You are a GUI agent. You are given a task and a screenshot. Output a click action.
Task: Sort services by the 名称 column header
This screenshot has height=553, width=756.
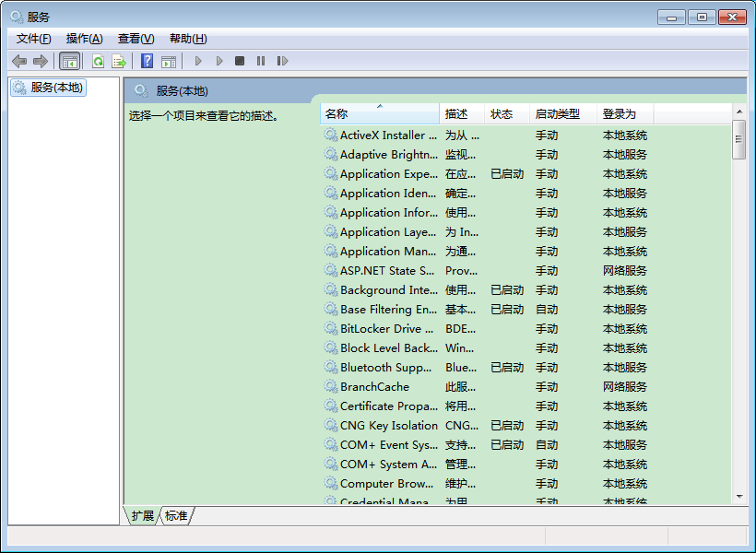(379, 114)
